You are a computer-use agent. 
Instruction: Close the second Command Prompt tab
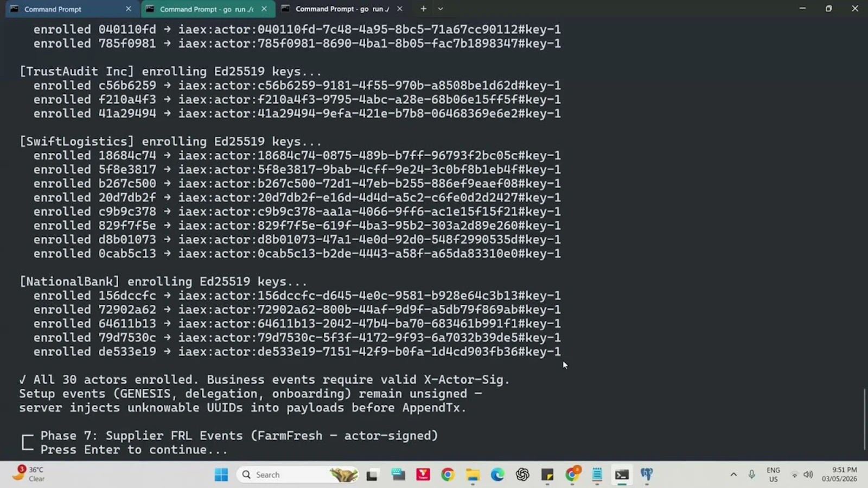click(x=264, y=9)
